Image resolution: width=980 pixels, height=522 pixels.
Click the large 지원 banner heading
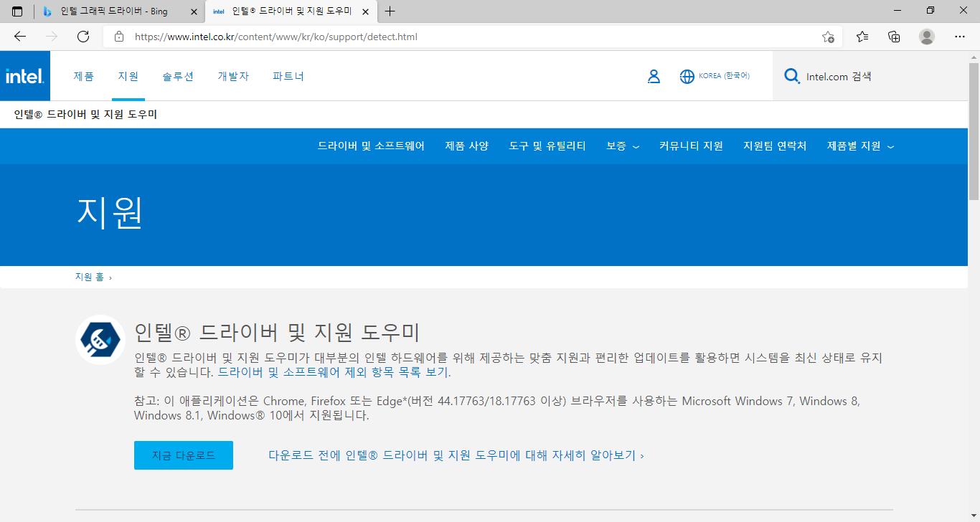click(x=110, y=212)
